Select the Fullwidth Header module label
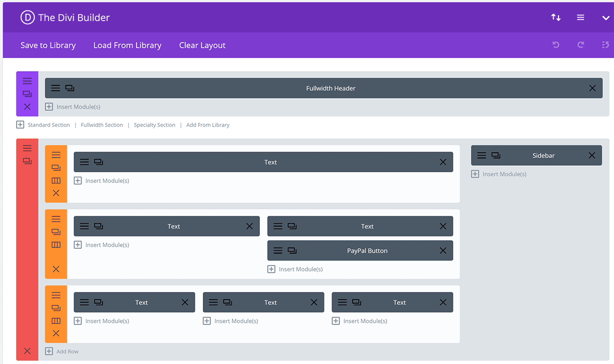614x364 pixels. [x=331, y=88]
